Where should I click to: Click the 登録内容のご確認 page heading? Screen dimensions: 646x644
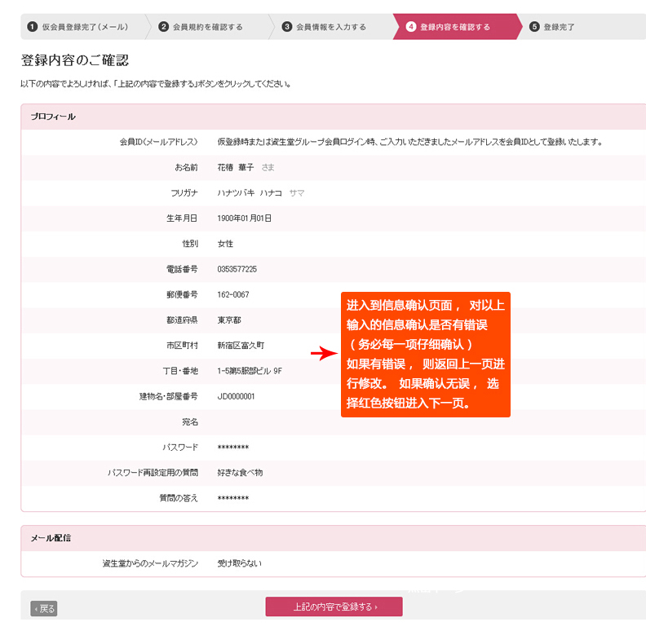[74, 60]
